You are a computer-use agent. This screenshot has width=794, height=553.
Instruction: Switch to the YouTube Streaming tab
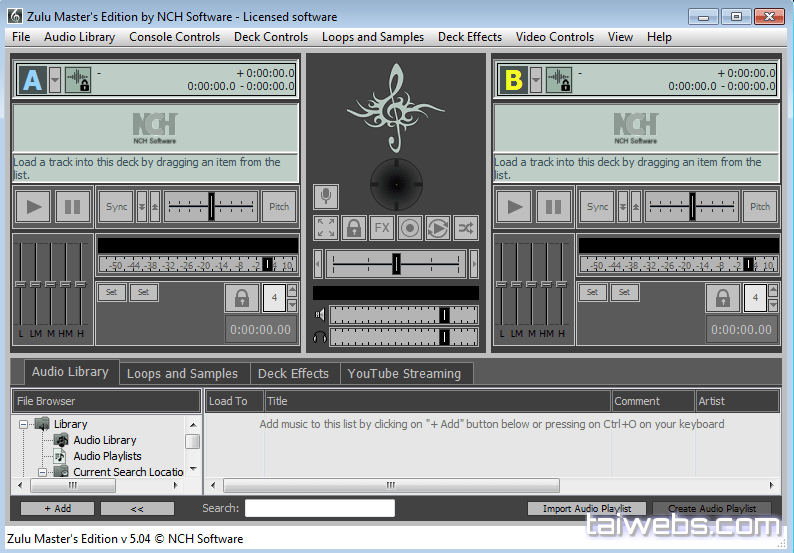(x=404, y=373)
